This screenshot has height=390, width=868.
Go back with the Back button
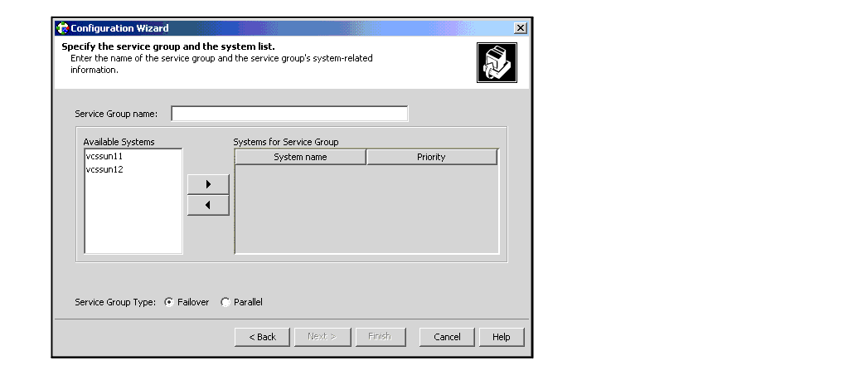pos(262,337)
